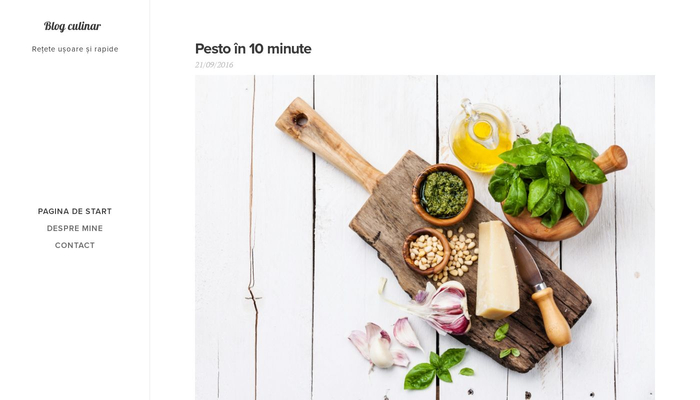Select the Contact menu item
This screenshot has width=700, height=400.
pos(75,245)
